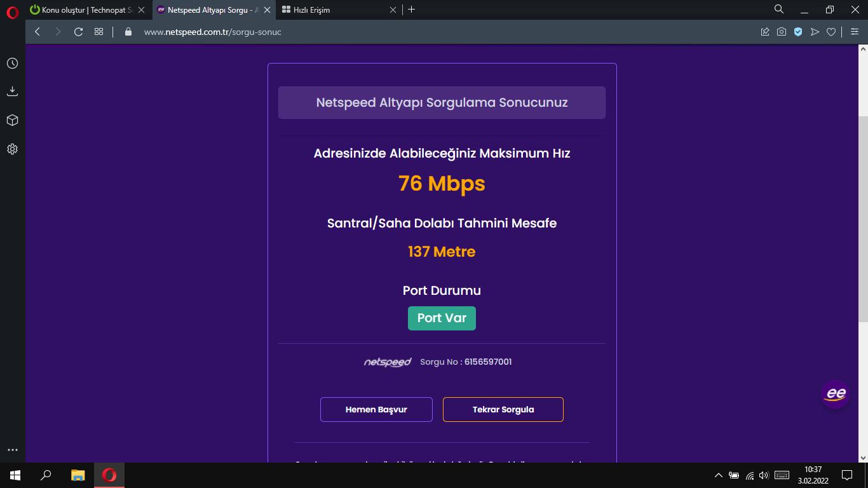Open a new browser tab

click(412, 10)
